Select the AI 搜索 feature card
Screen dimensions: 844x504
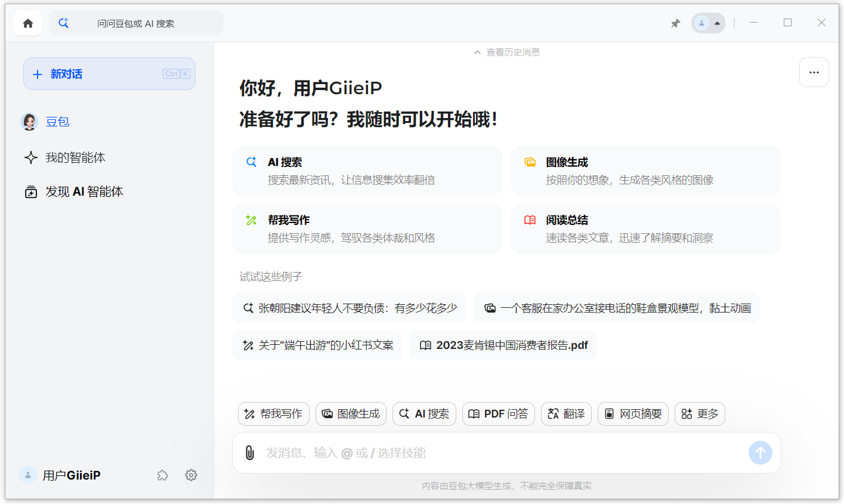367,171
